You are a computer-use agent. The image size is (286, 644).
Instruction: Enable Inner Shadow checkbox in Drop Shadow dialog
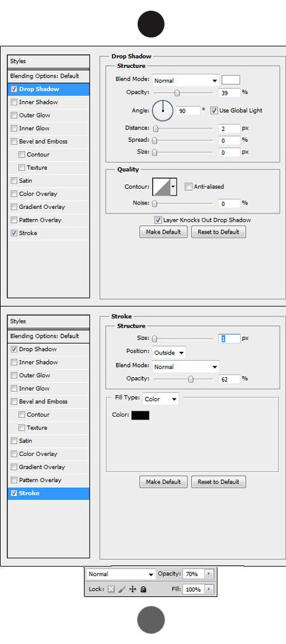pyautogui.click(x=14, y=102)
